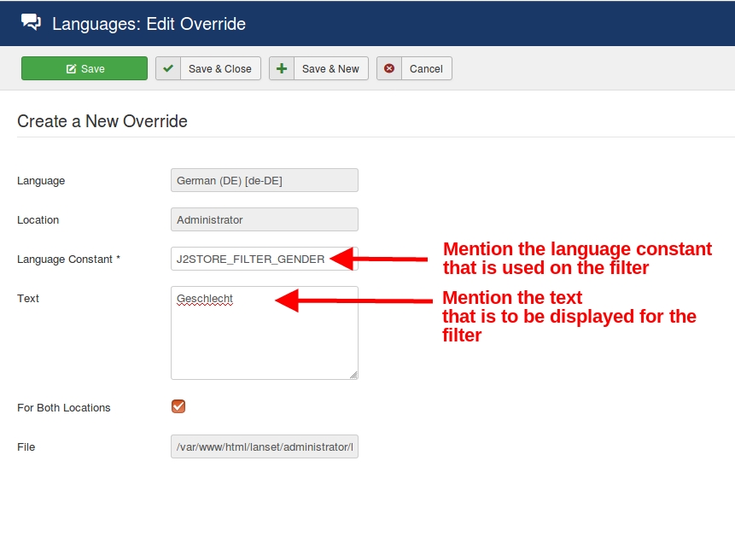
Task: Click the green plus icon beside Save & New
Action: (x=282, y=69)
